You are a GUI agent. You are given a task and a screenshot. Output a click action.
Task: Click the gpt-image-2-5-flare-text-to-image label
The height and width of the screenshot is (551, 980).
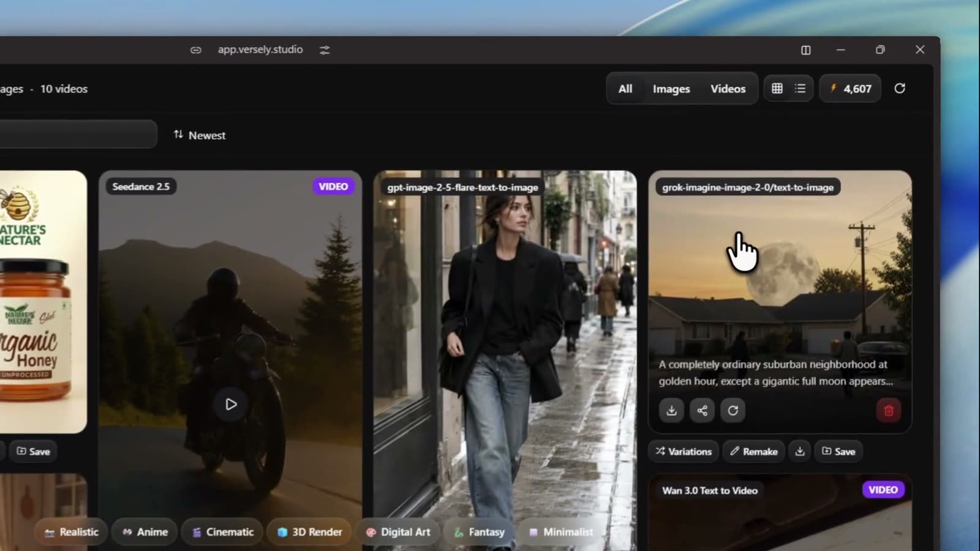coord(462,187)
